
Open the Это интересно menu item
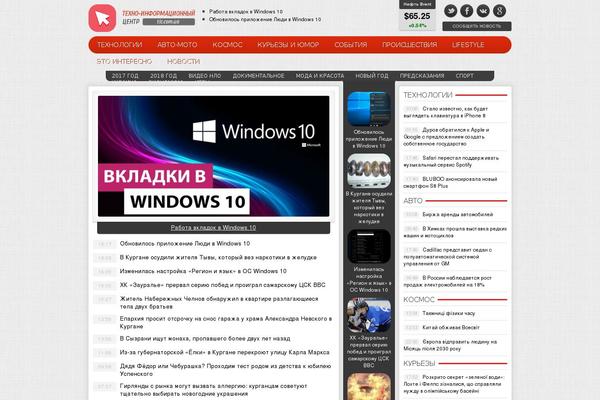pyautogui.click(x=124, y=61)
